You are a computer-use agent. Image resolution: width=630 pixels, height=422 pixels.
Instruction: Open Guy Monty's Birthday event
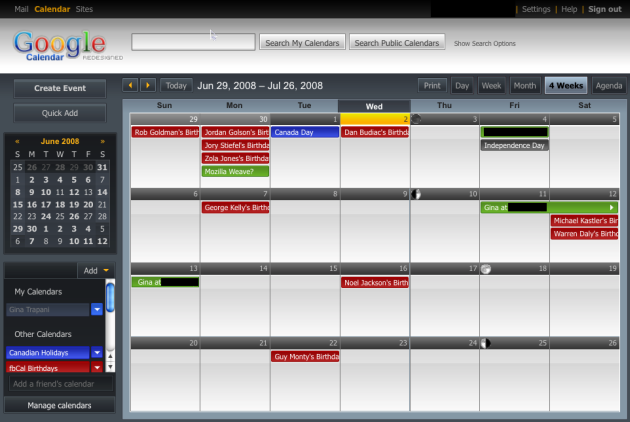tap(305, 356)
